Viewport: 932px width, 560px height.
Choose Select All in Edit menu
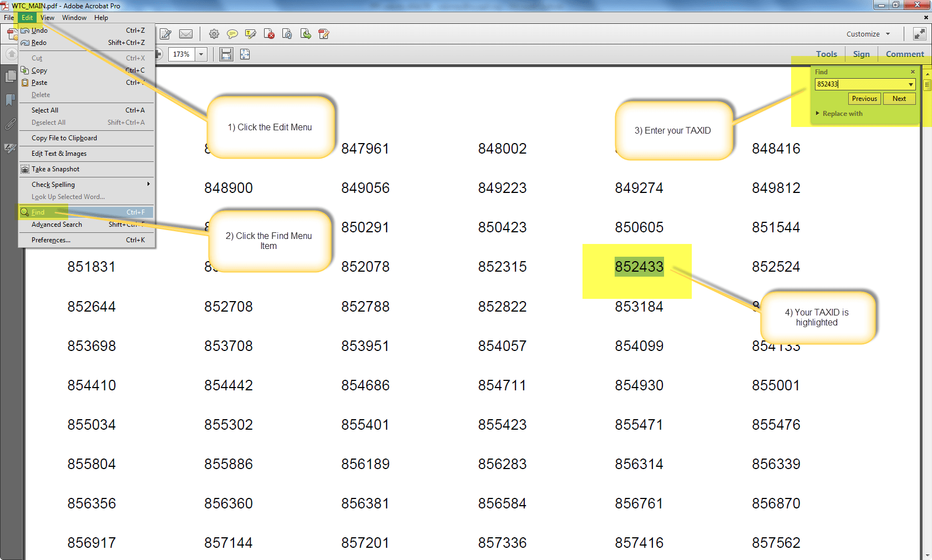[x=87, y=110]
